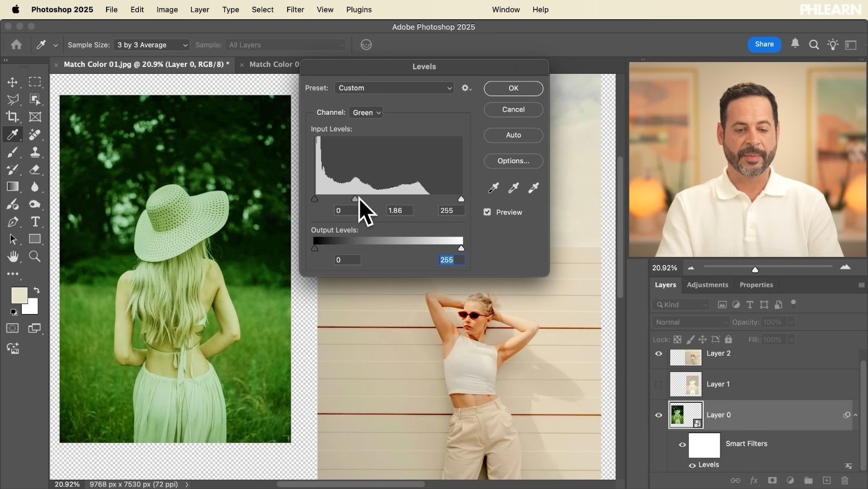Pick the white point eyedropper in Levels
The image size is (868, 489).
click(533, 188)
